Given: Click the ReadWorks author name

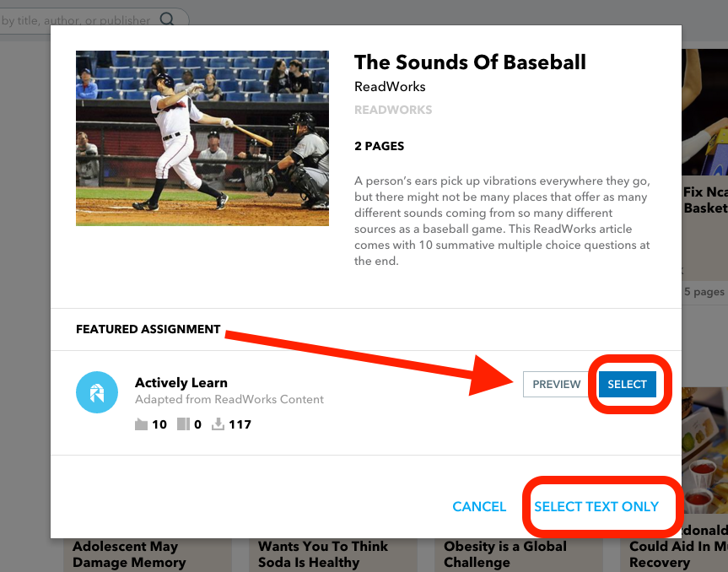Looking at the screenshot, I should (x=390, y=87).
